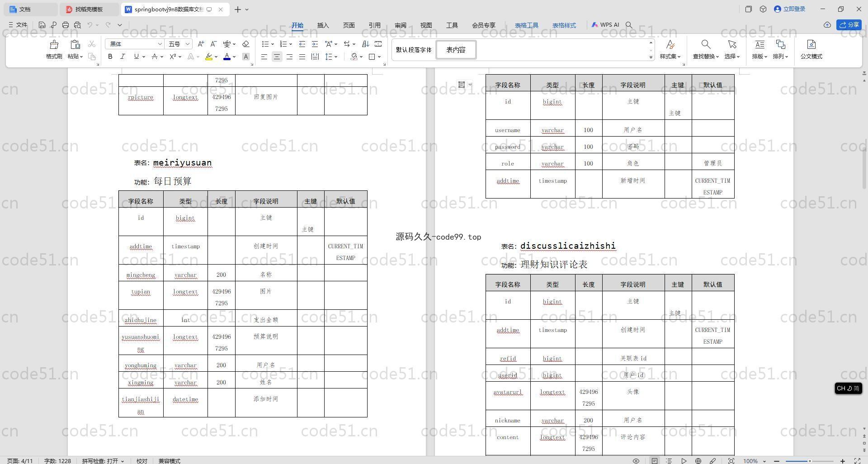The image size is (868, 464).
Task: Expand the Paste options arrow
Action: [x=81, y=57]
